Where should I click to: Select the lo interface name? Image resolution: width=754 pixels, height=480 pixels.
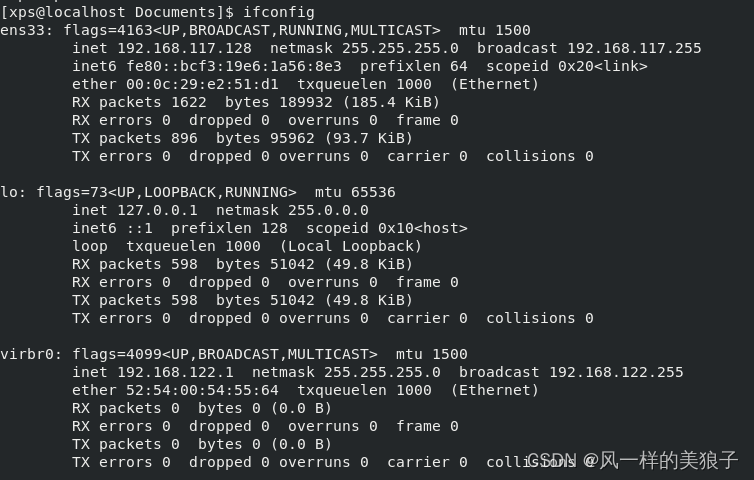pos(9,192)
